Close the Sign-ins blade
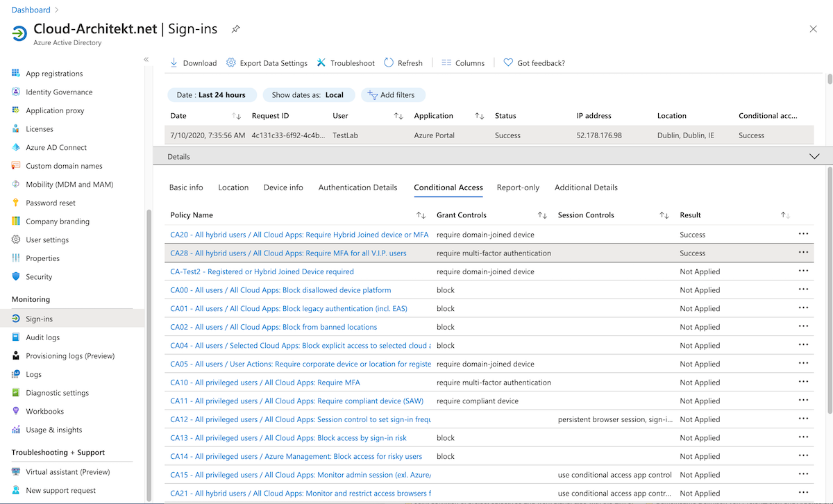The height and width of the screenshot is (504, 833). coord(814,29)
